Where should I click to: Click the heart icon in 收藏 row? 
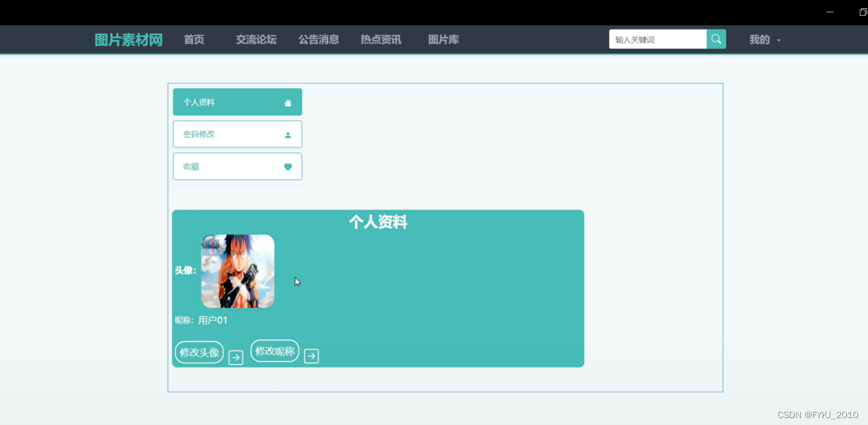click(x=288, y=167)
